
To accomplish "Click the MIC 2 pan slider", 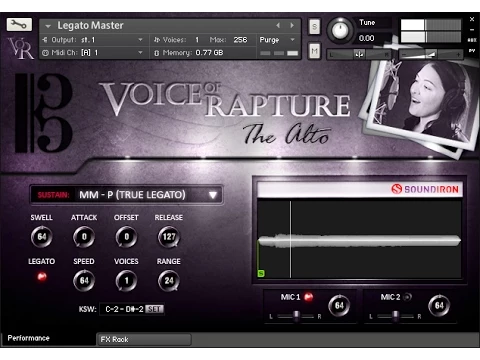I will point(395,316).
